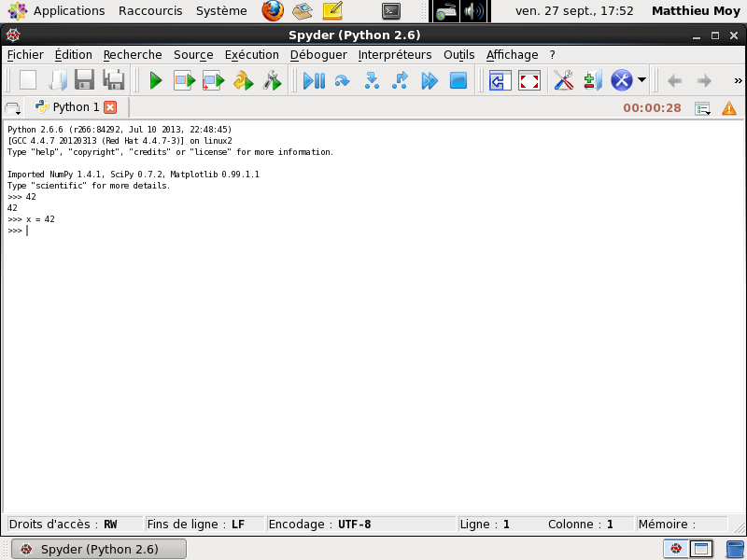This screenshot has height=560, width=747.
Task: Open the Exécution menu
Action: [251, 55]
